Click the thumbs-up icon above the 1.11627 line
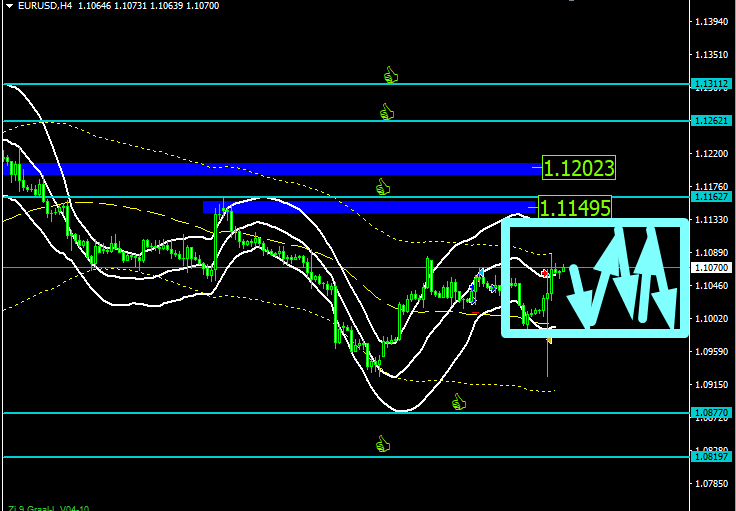This screenshot has height=511, width=736. click(x=383, y=187)
